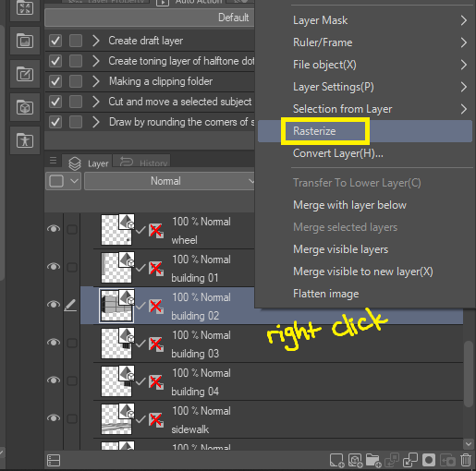The width and height of the screenshot is (476, 471).
Task: Check the building 03 layer selection box
Action: (x=72, y=343)
